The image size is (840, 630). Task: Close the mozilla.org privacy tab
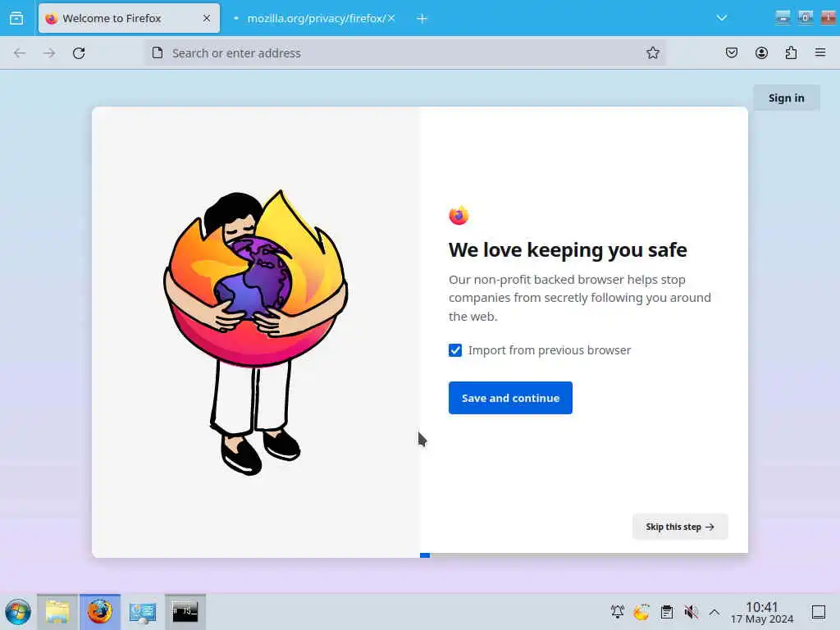tap(391, 18)
